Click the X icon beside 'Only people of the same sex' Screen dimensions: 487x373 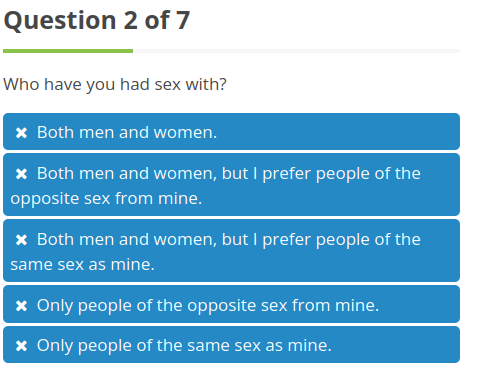[21, 346]
